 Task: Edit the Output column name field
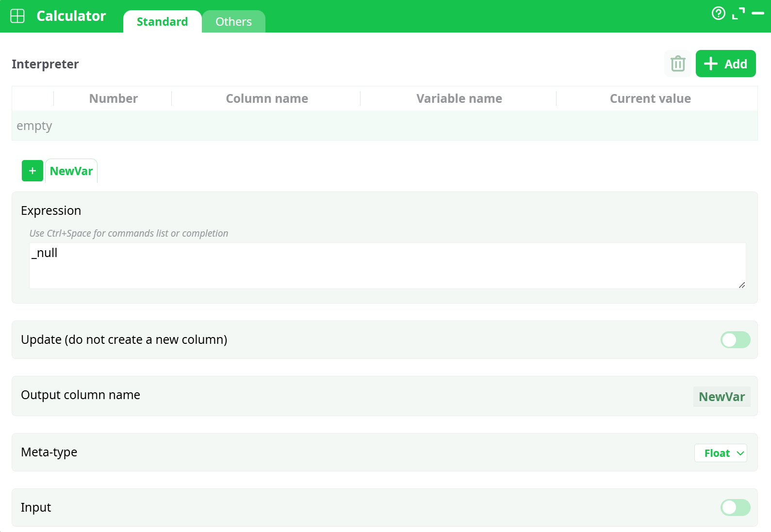click(721, 397)
